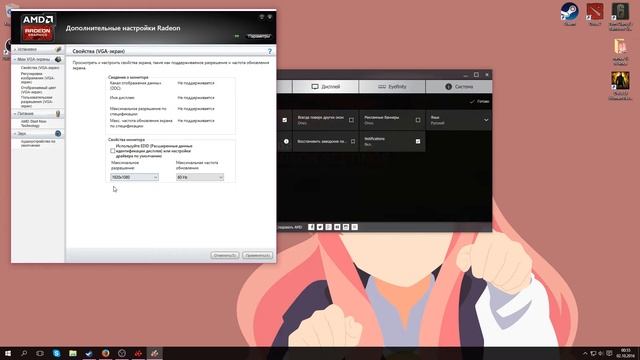Viewport: 640px width, 360px height.
Task: Select Пользовательские разрешения (VGA-экран) in the sidebar
Action: pyautogui.click(x=37, y=102)
